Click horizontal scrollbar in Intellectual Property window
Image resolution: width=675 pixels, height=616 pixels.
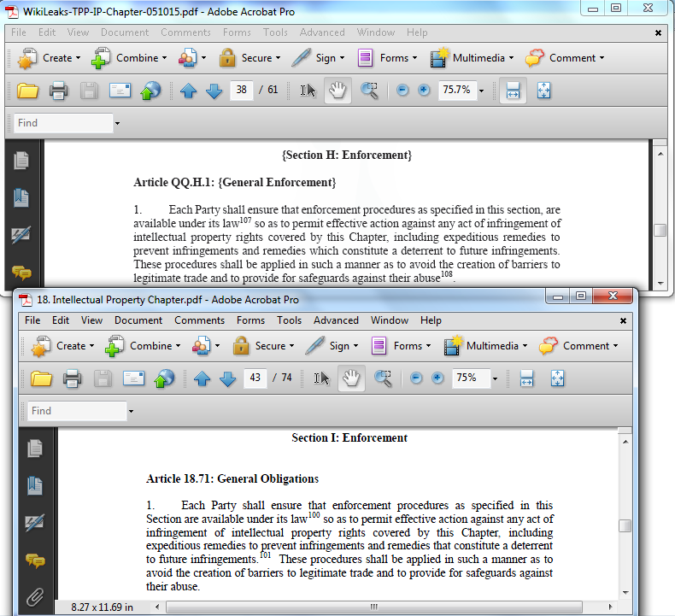(x=374, y=607)
